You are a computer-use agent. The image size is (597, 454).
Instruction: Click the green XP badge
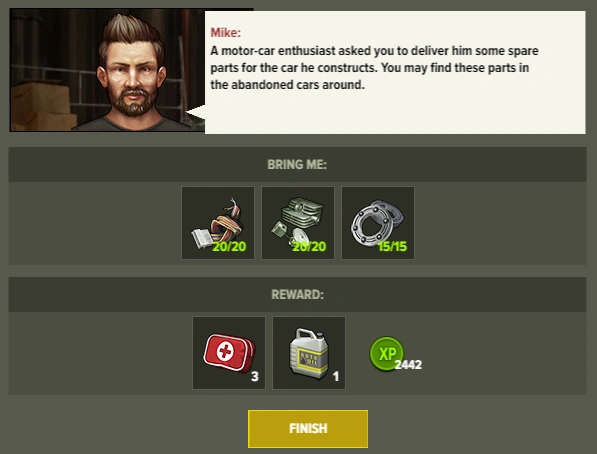pyautogui.click(x=386, y=353)
